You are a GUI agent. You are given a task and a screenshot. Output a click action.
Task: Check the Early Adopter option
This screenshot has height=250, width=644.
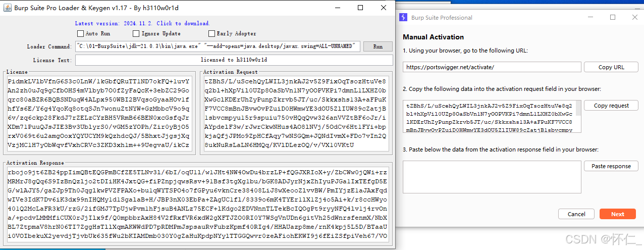click(x=211, y=33)
